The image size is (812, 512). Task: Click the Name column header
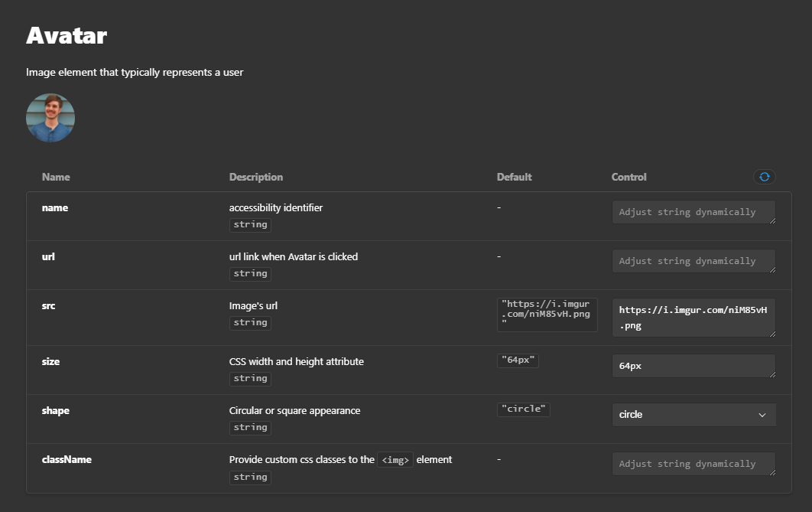55,177
